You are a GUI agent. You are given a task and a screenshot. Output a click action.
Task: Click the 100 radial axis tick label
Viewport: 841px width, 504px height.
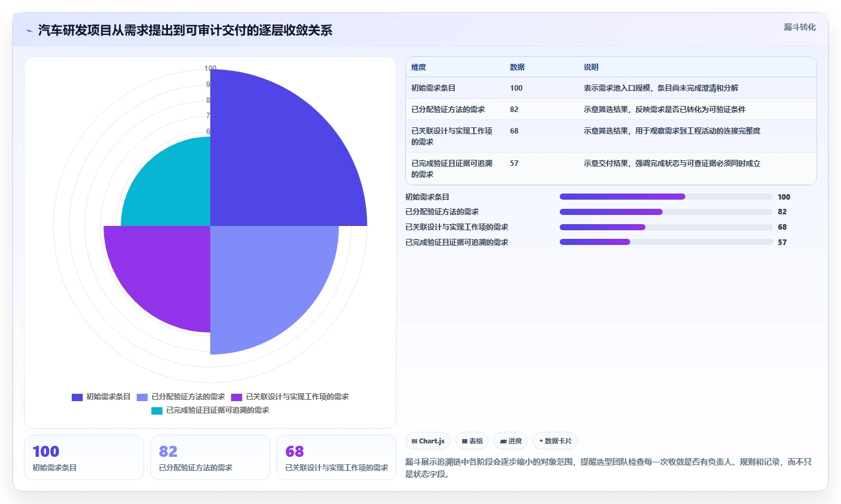point(210,69)
